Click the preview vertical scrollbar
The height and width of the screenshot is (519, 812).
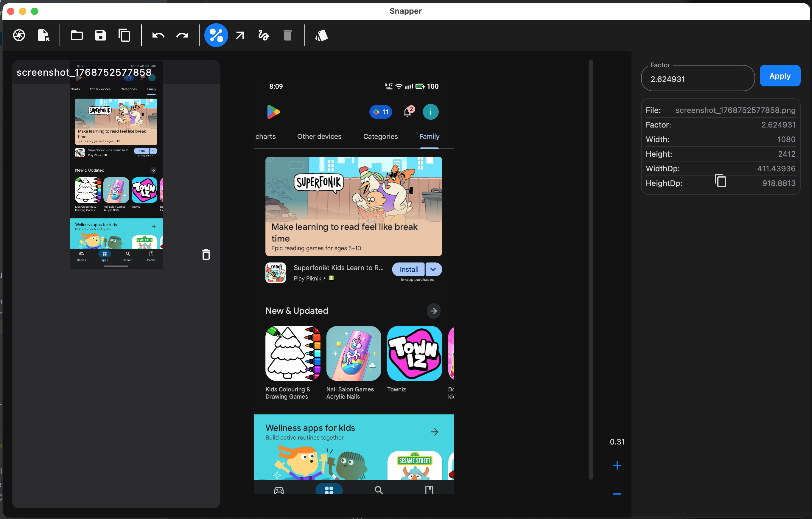pos(591,270)
